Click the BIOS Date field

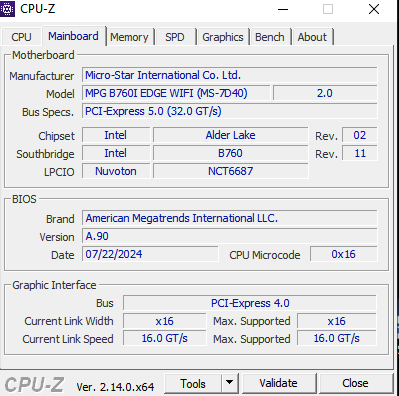150,254
